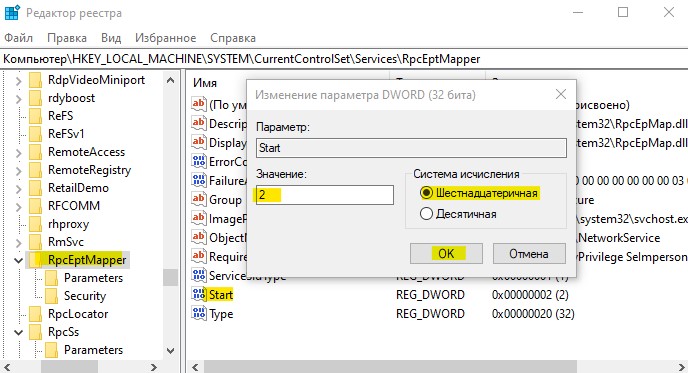688x373 pixels.
Task: Select the RFCOMM folder icon
Action: [36, 206]
